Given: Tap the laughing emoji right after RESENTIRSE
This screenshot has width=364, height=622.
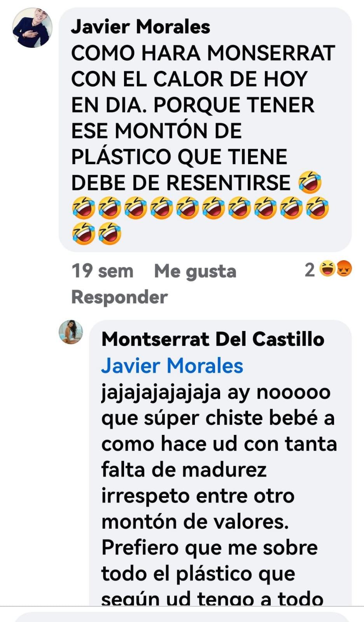Looking at the screenshot, I should click(x=310, y=182).
